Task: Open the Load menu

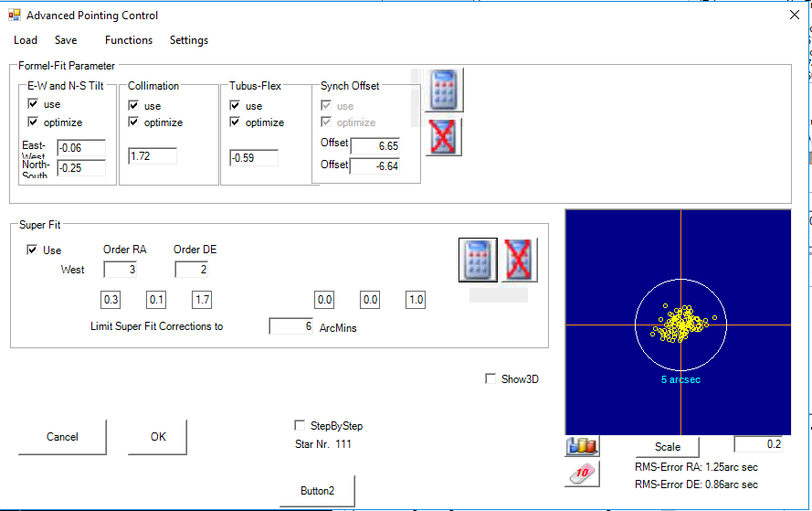Action: [x=26, y=40]
